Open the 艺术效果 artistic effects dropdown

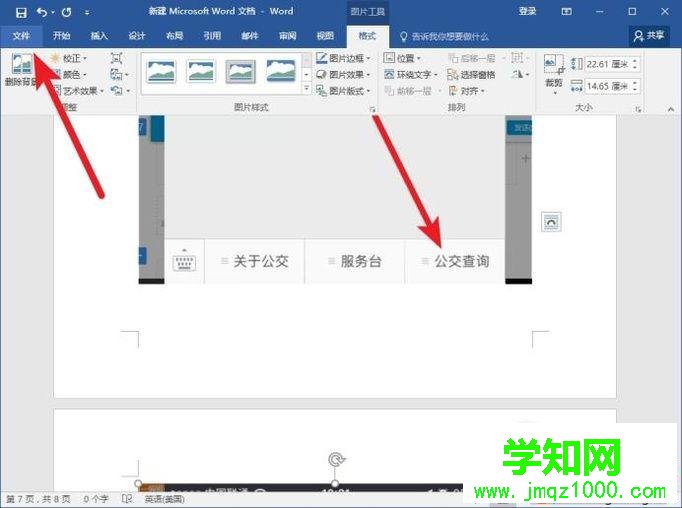pos(77,91)
